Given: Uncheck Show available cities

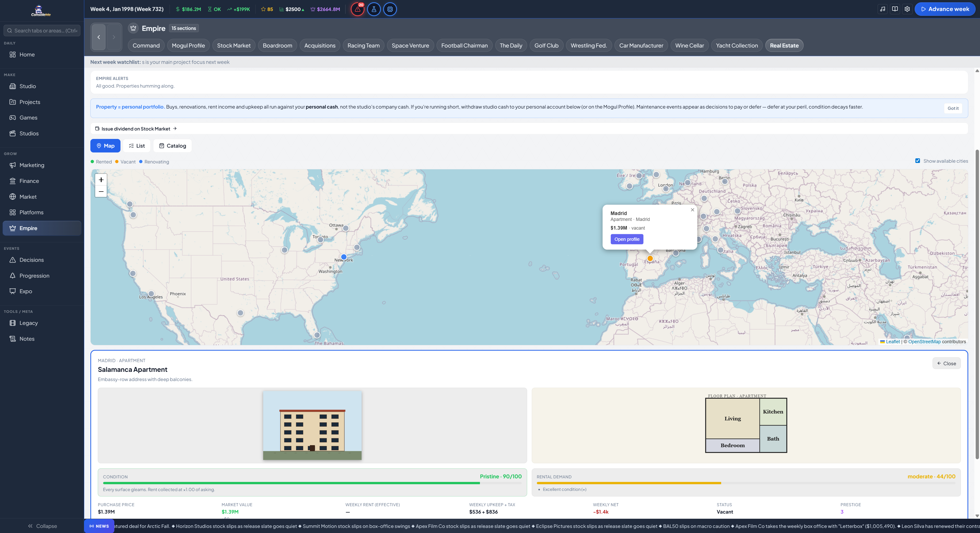Looking at the screenshot, I should point(918,161).
